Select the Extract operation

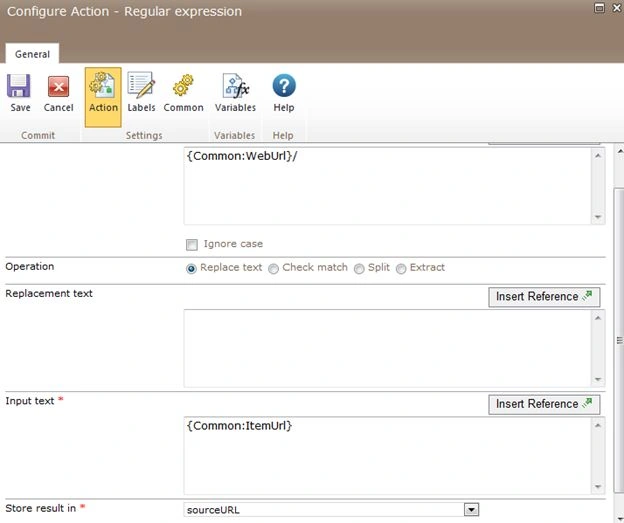click(x=401, y=269)
